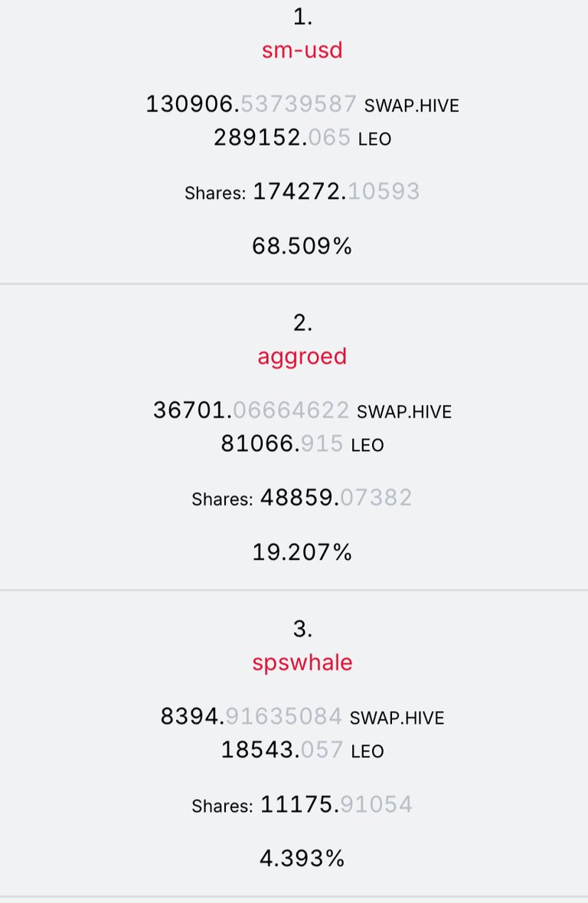Image resolution: width=588 pixels, height=903 pixels.
Task: Click sm-usd's 130906.53739587 SWAP.HIVE amount
Action: click(302, 105)
